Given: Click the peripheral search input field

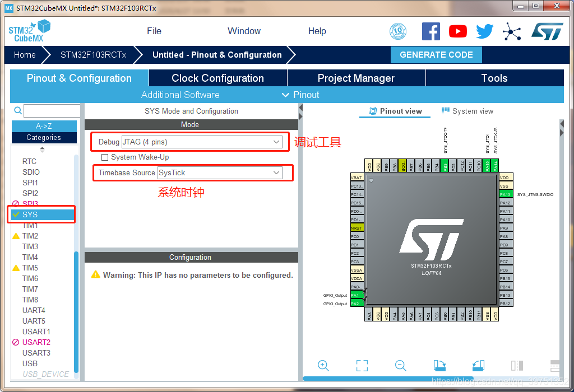Looking at the screenshot, I should point(52,110).
